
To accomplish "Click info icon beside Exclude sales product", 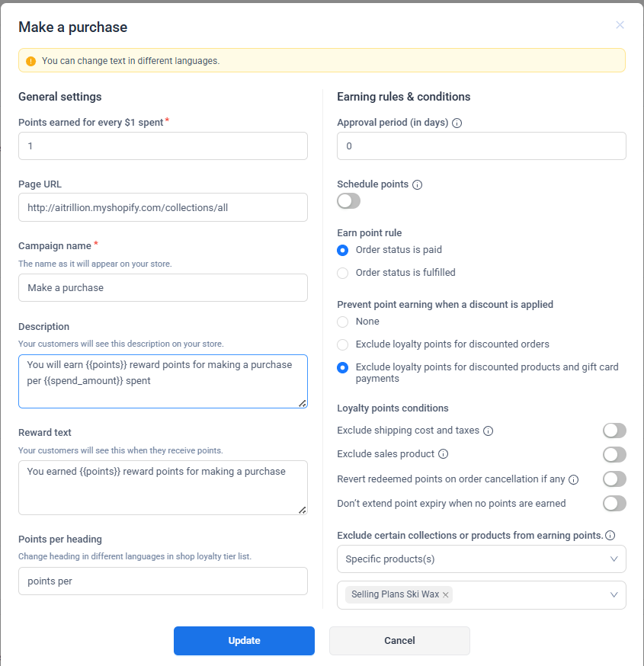I will click(444, 454).
